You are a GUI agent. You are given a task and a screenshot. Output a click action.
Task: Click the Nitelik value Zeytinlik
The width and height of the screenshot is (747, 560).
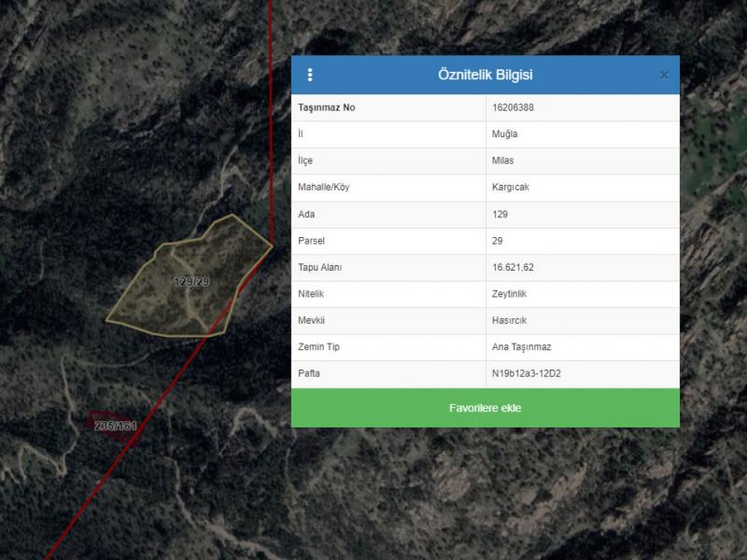tap(510, 294)
